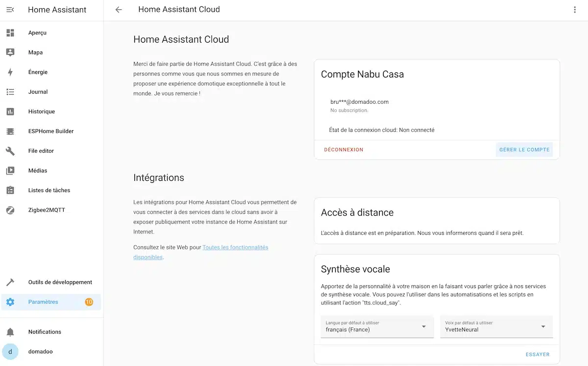Click the Énergie lightning bolt icon
588x366 pixels.
(10, 72)
